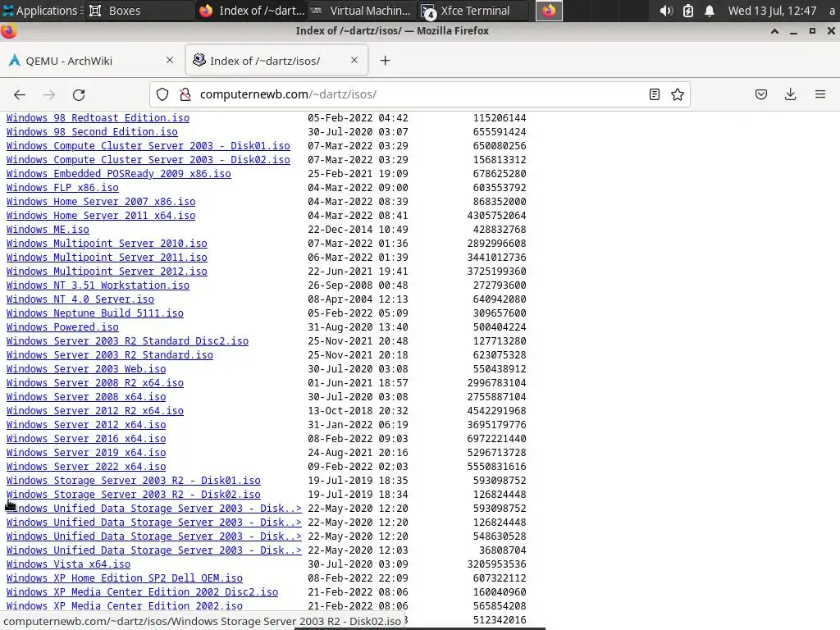The width and height of the screenshot is (840, 630).
Task: Open Windows XP Media Center Edition 2002 Disc2 link
Action: click(142, 591)
